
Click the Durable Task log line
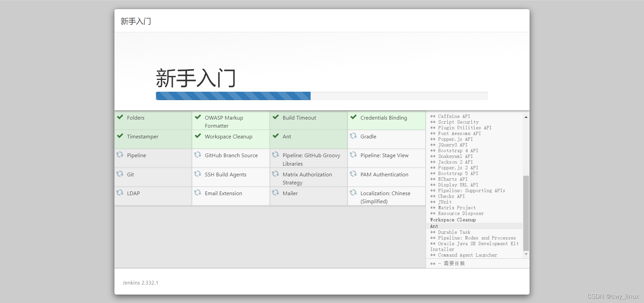450,232
